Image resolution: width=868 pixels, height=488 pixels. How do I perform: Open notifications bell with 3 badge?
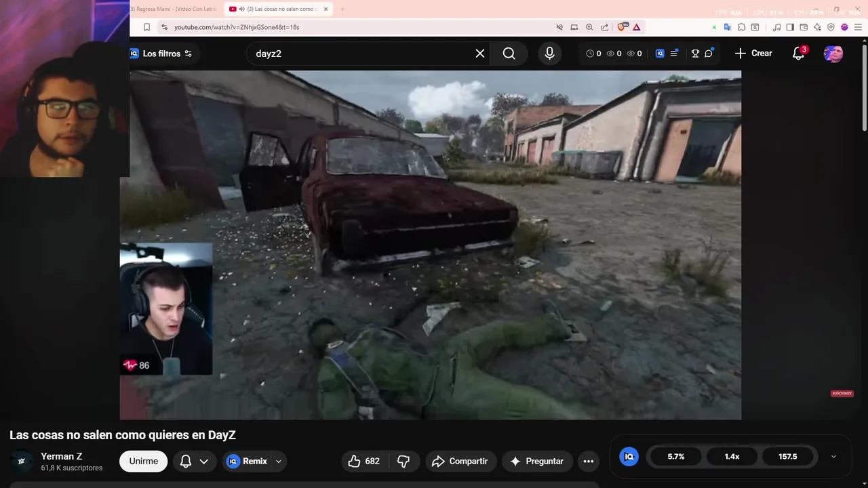coord(799,53)
